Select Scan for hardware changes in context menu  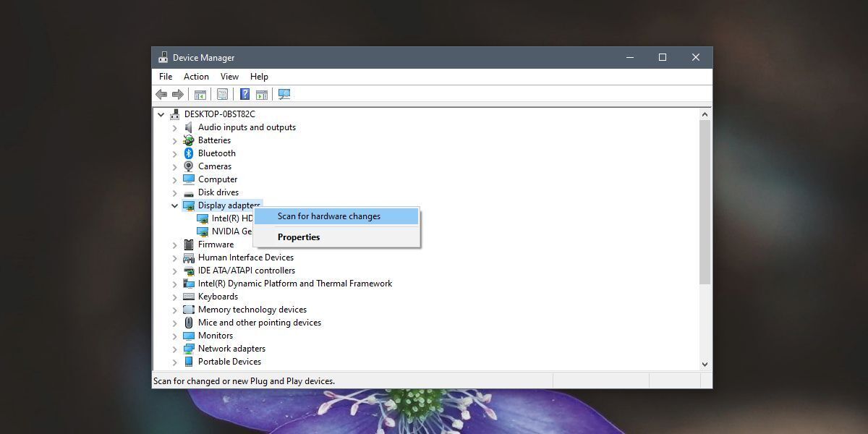(328, 216)
